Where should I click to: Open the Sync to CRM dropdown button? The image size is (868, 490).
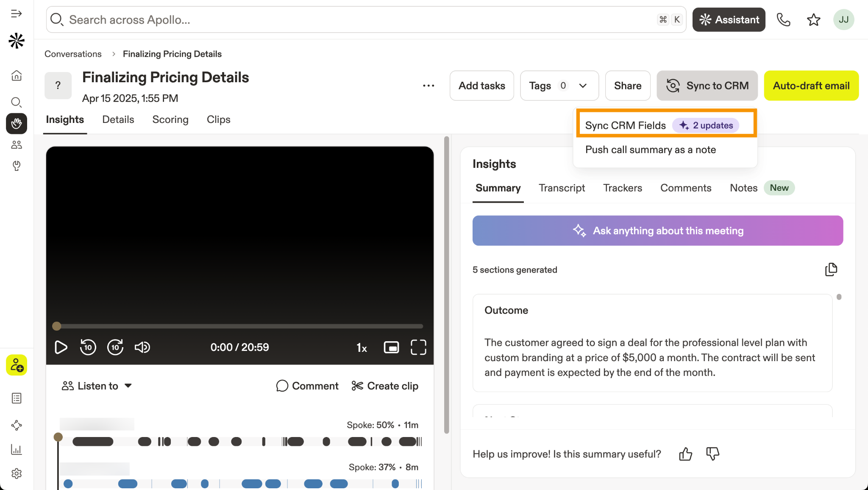coord(707,86)
